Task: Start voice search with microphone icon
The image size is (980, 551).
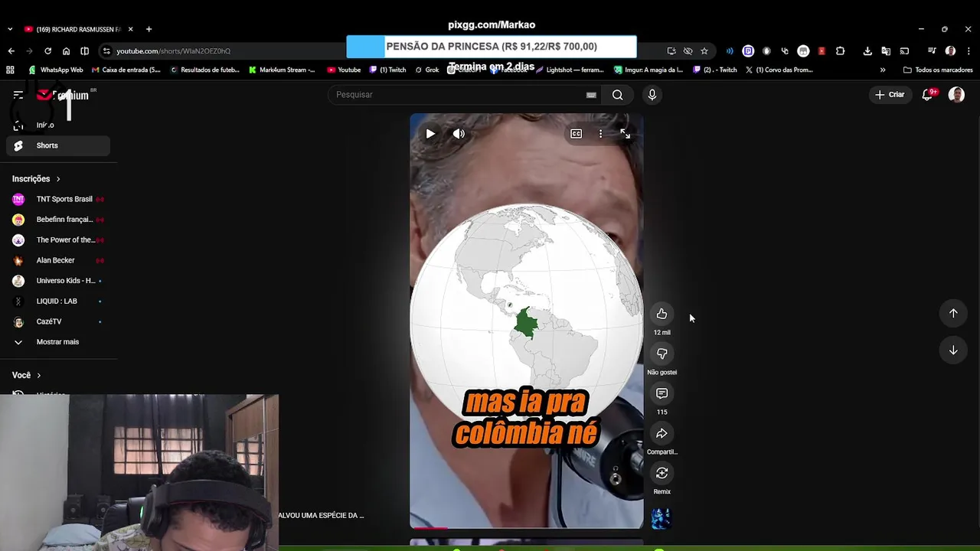Action: pyautogui.click(x=652, y=95)
